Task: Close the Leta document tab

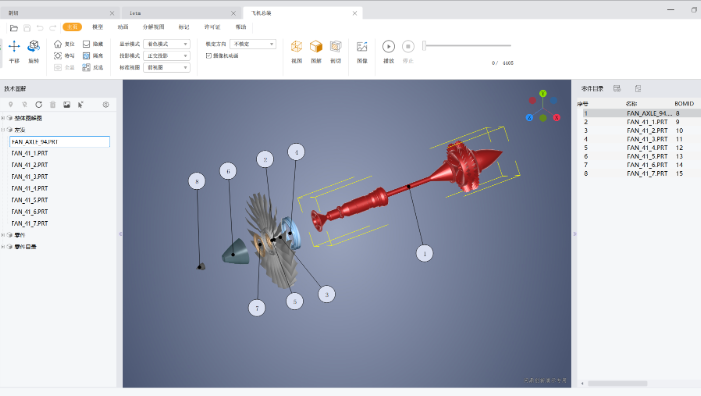Action: [x=233, y=13]
